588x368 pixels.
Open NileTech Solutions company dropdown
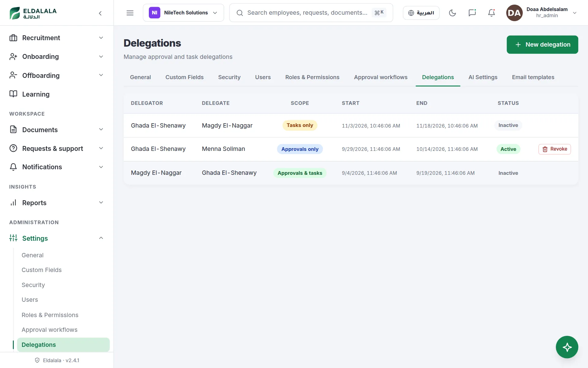point(183,13)
